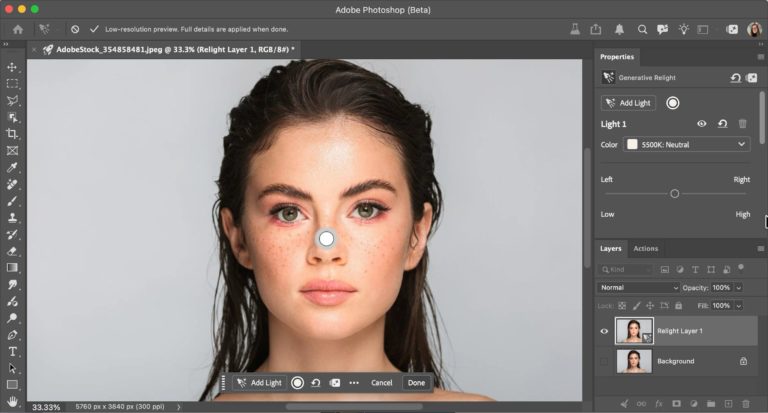Select the Rectangle shape tool
The width and height of the screenshot is (768, 413).
point(12,385)
